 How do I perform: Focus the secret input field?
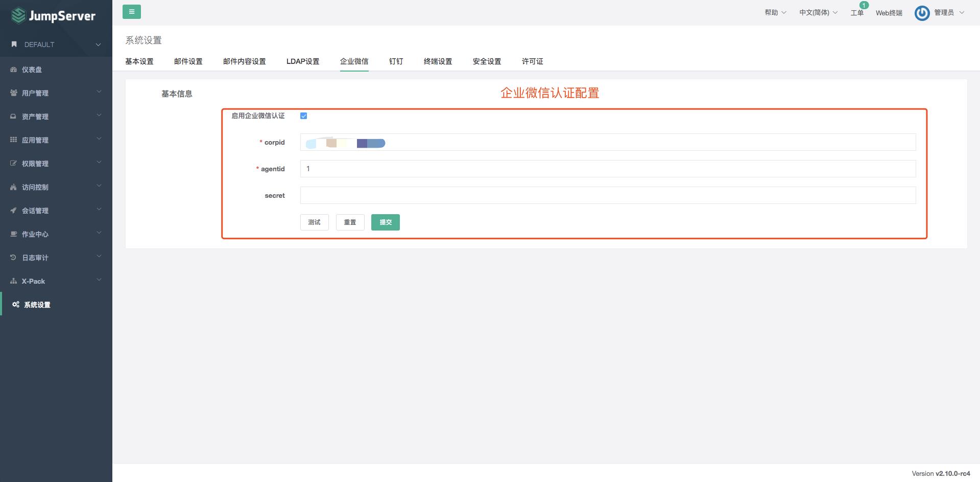tap(608, 195)
